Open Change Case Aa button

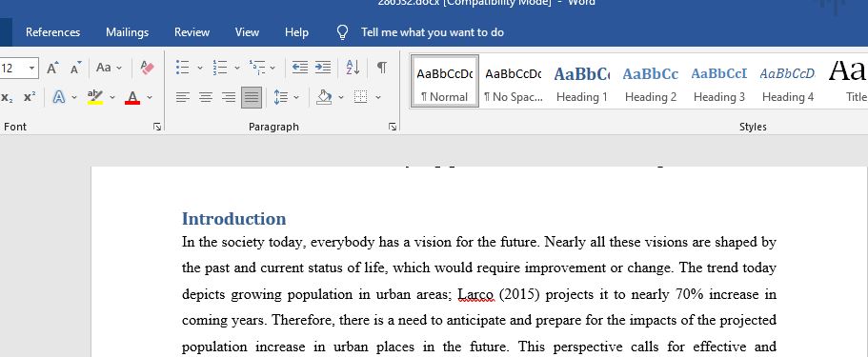click(104, 69)
